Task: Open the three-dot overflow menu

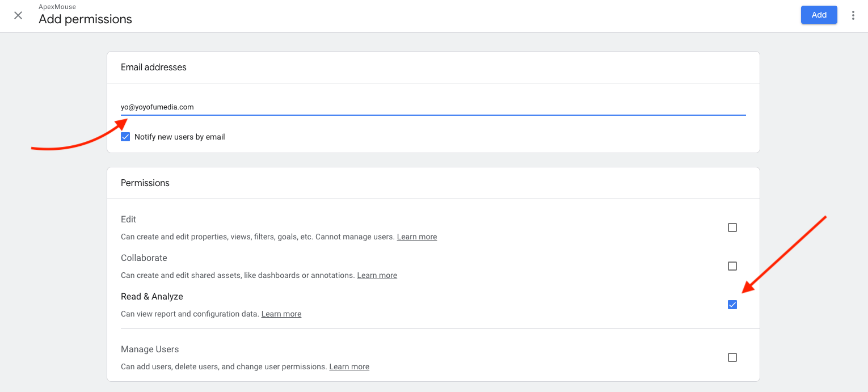Action: (853, 15)
